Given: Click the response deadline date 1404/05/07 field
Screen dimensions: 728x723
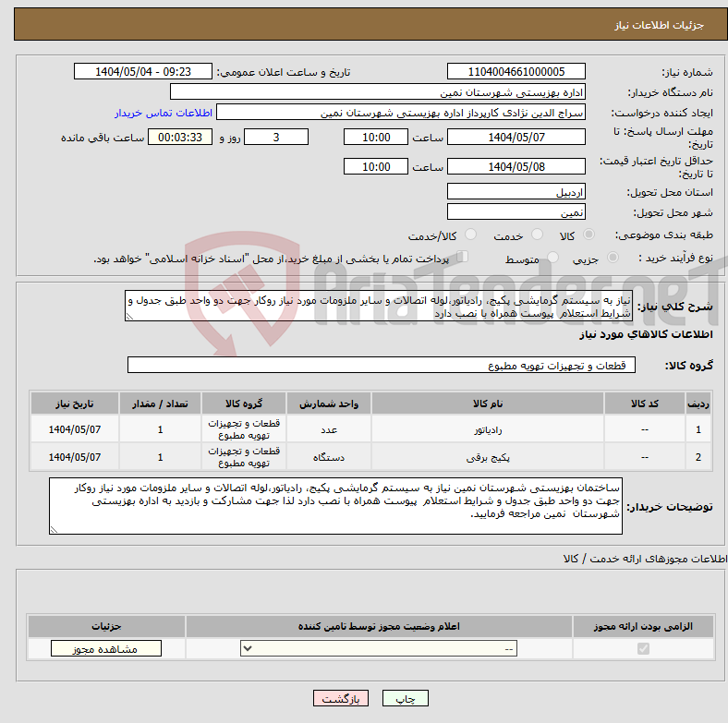Looking at the screenshot, I should (516, 137).
